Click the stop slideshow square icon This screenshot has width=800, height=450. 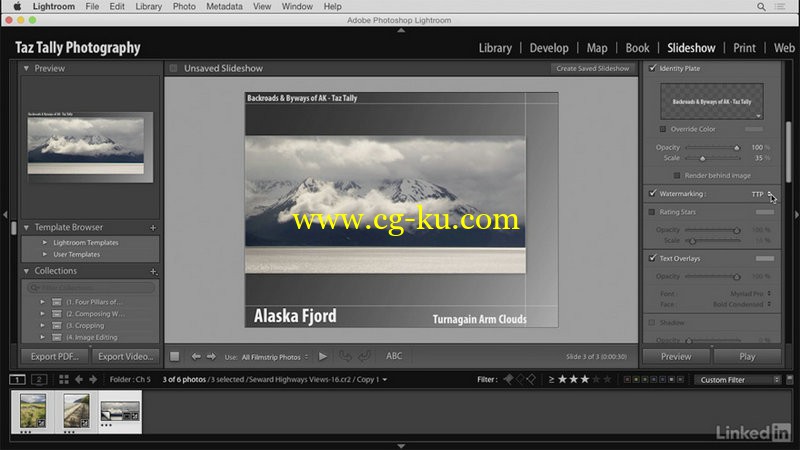tap(174, 357)
